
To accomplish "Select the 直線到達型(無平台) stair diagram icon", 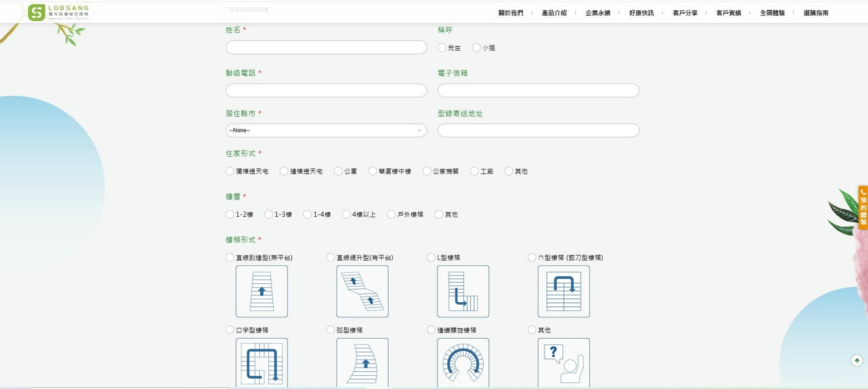I will click(262, 291).
